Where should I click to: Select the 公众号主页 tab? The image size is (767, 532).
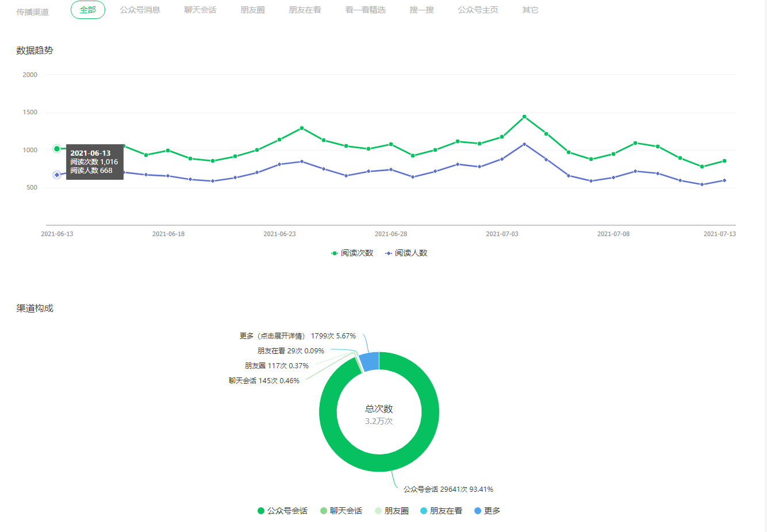tap(478, 10)
